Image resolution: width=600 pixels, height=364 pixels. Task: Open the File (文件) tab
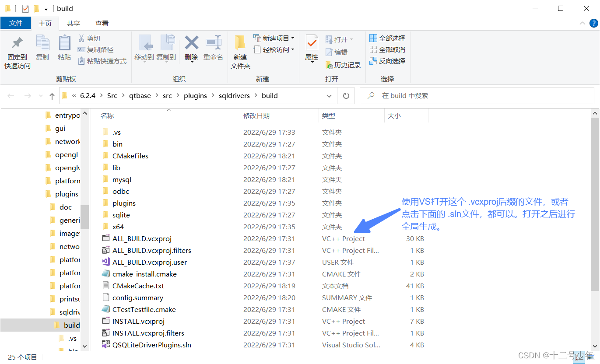point(16,23)
